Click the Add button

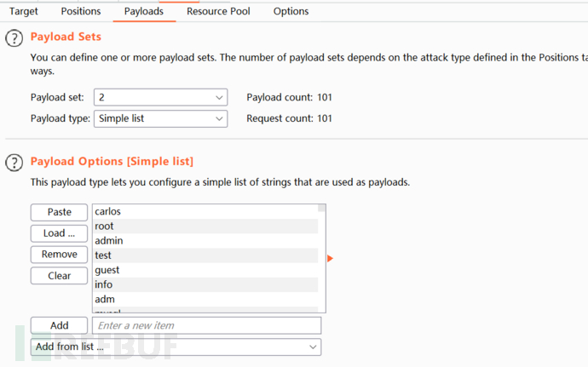(59, 326)
